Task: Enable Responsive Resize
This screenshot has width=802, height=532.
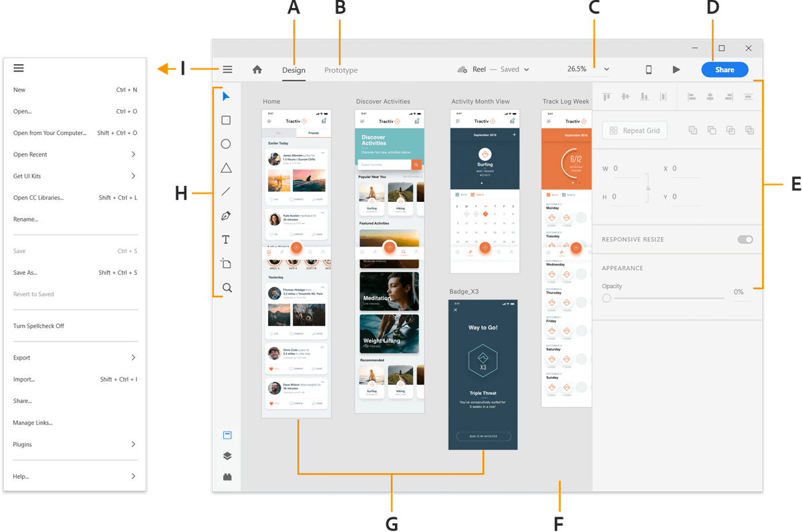Action: (745, 239)
